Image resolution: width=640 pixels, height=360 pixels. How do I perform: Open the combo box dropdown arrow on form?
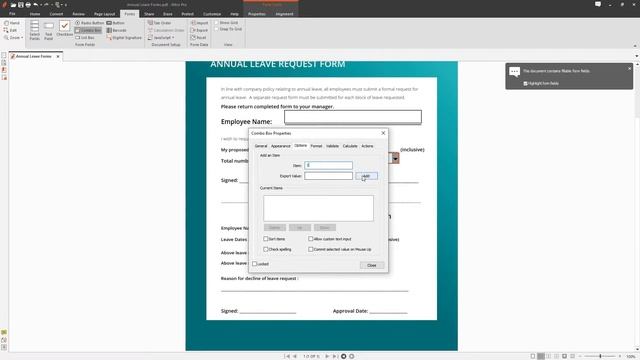(395, 158)
